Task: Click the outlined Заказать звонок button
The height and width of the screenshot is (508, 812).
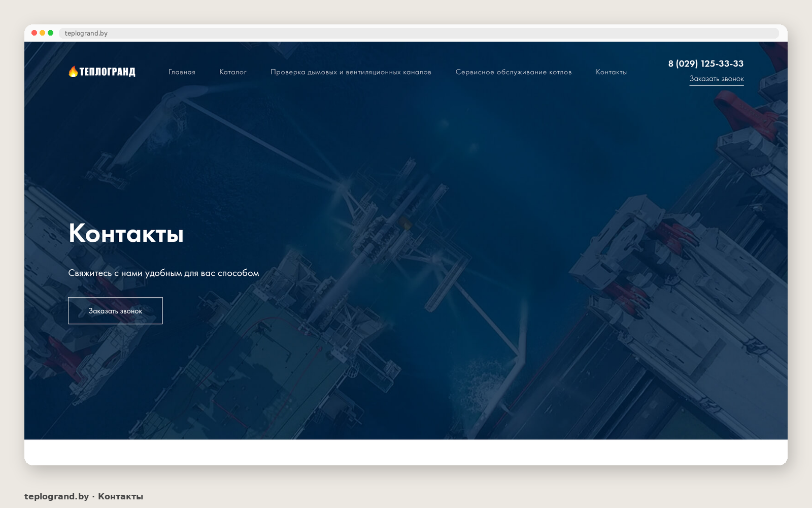Action: click(115, 310)
